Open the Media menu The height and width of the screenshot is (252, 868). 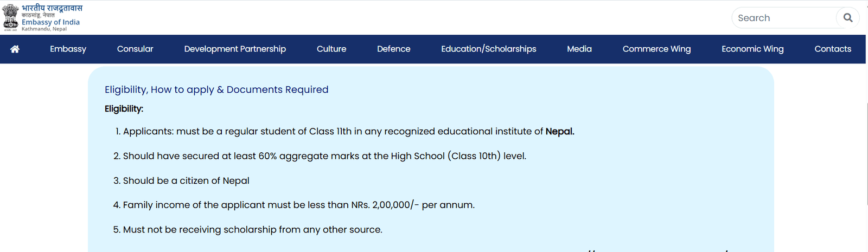(x=579, y=49)
